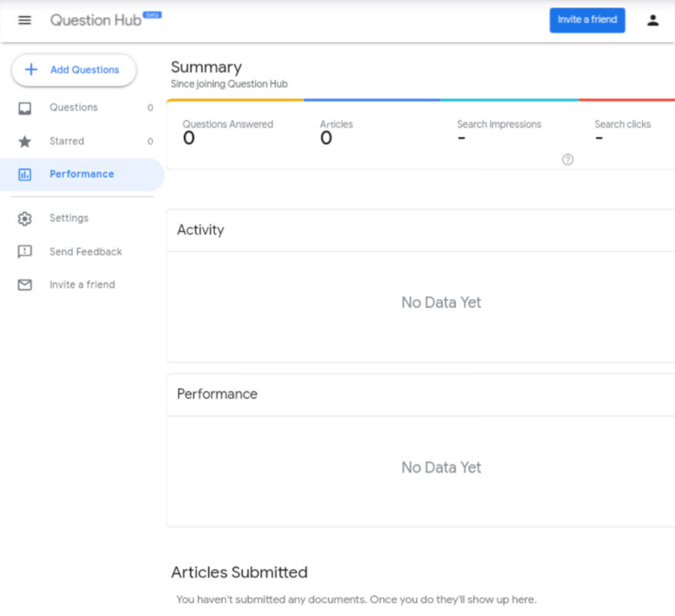Viewport: 675px width, 616px height.
Task: Click the plus icon in Add Questions
Action: [x=31, y=69]
